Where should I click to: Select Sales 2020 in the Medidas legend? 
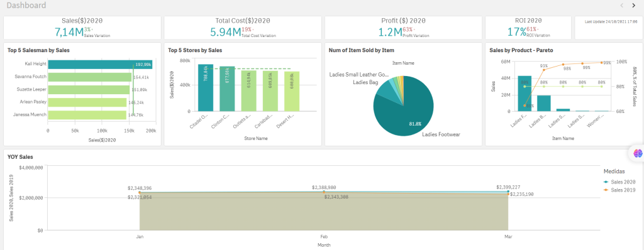619,182
